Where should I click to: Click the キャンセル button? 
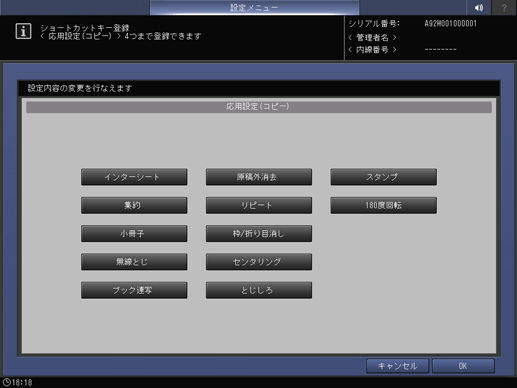[x=397, y=366]
